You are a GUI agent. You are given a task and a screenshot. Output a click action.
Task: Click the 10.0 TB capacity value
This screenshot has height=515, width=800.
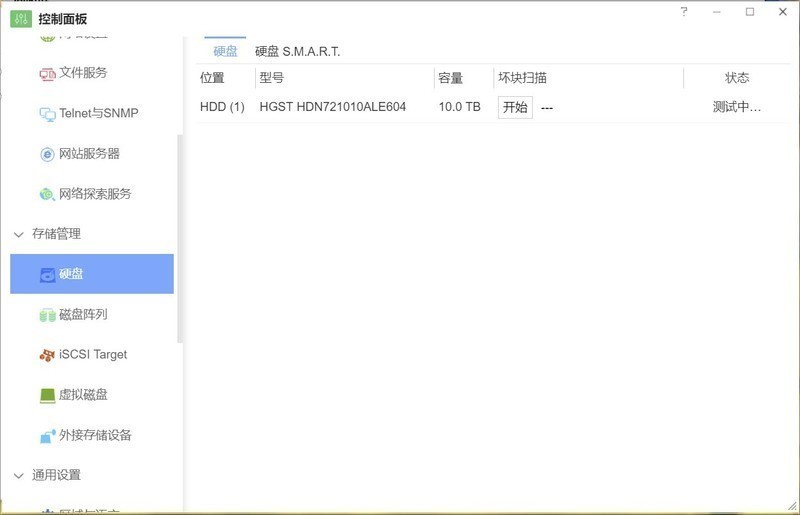pos(460,107)
